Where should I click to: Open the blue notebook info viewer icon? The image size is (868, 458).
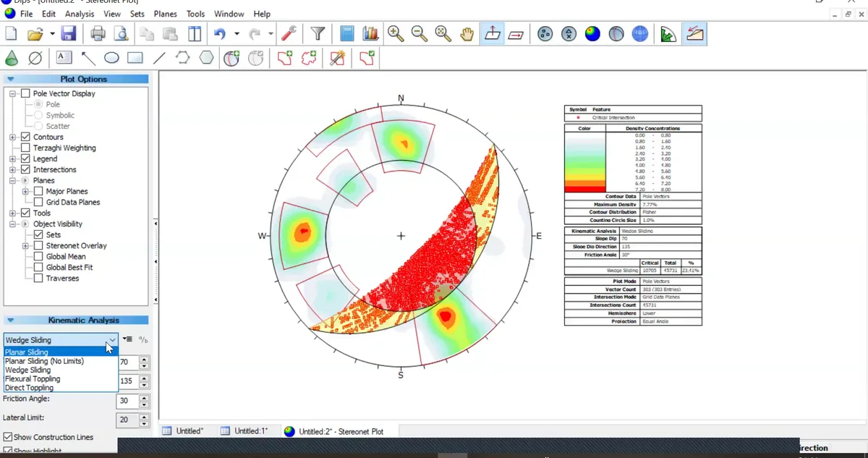pos(347,33)
